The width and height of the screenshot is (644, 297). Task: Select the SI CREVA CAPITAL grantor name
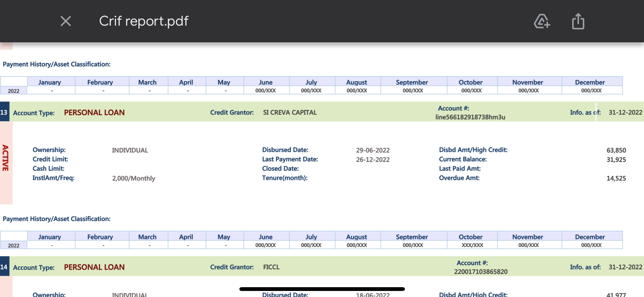290,112
